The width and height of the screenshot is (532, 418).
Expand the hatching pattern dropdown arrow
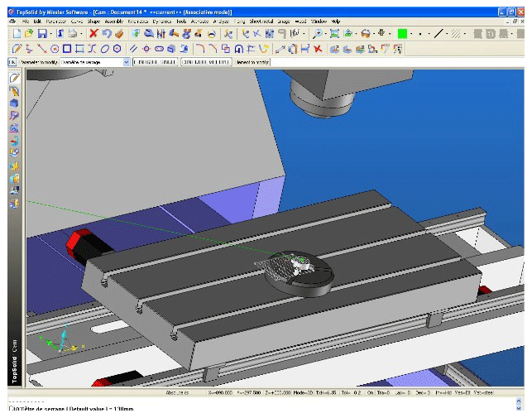pyautogui.click(x=466, y=34)
